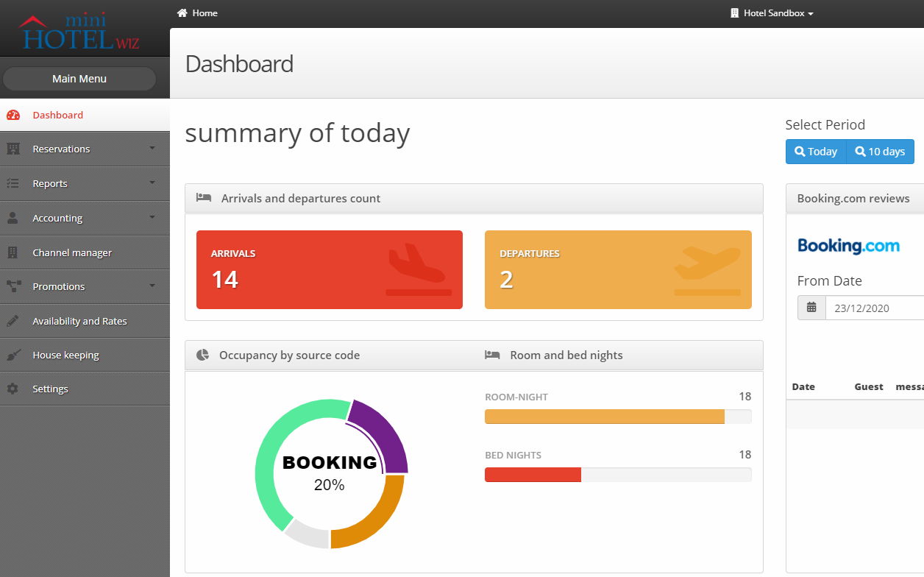
Task: Go to Home in top bar
Action: click(x=197, y=13)
